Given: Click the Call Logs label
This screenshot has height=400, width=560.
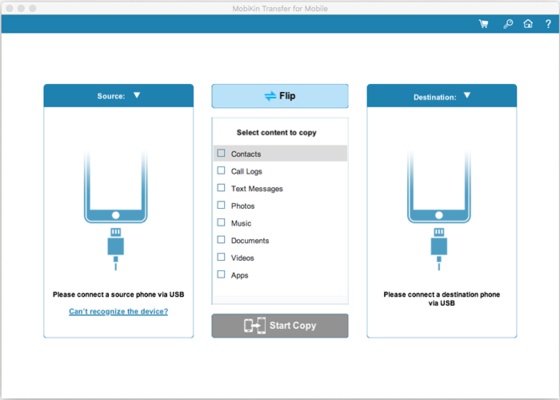Looking at the screenshot, I should pos(246,171).
